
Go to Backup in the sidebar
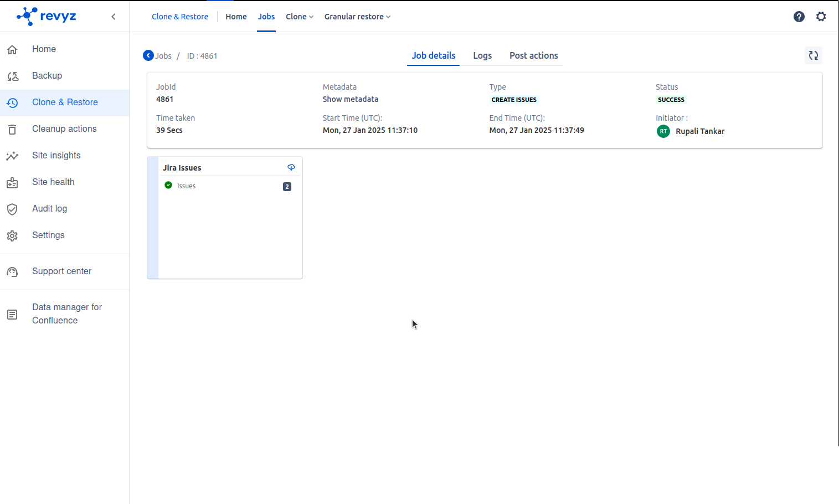coord(47,76)
